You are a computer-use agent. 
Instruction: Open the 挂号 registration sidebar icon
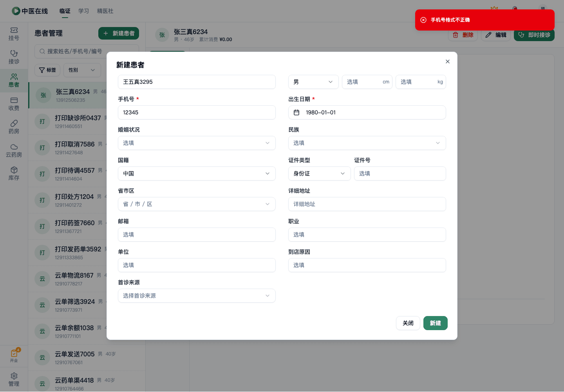point(14,34)
